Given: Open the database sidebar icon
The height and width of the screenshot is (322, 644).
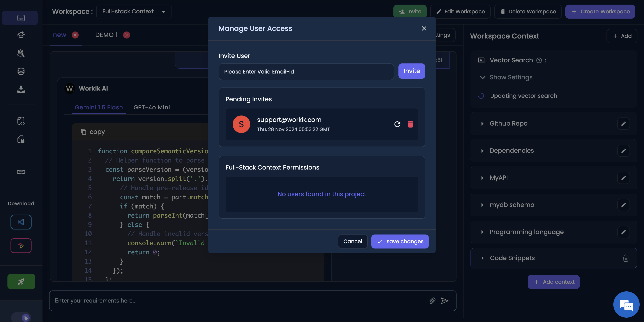Looking at the screenshot, I should point(21,71).
